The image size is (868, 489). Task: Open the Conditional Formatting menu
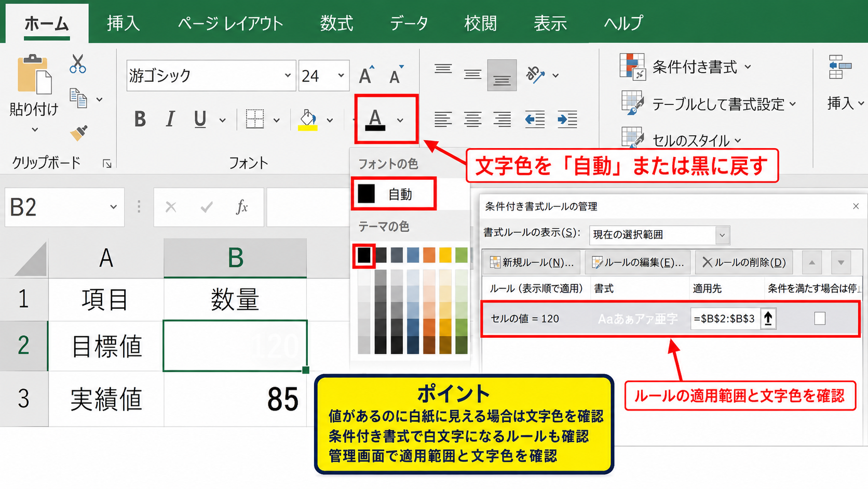[x=686, y=67]
